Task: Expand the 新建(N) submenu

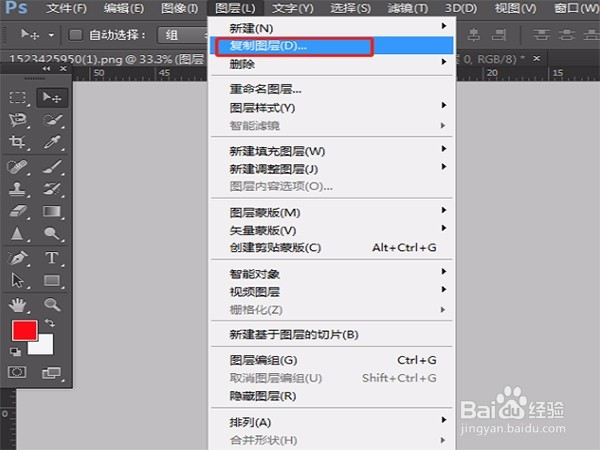Action: pyautogui.click(x=331, y=28)
